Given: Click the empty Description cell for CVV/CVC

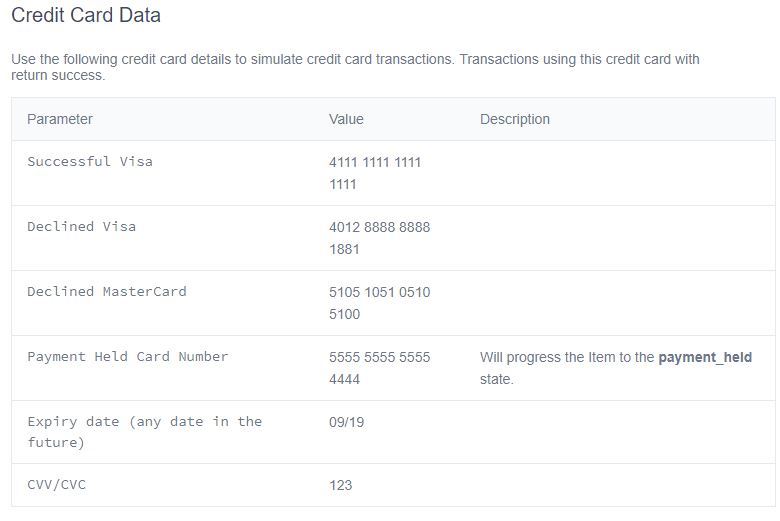Looking at the screenshot, I should pyautogui.click(x=620, y=485).
